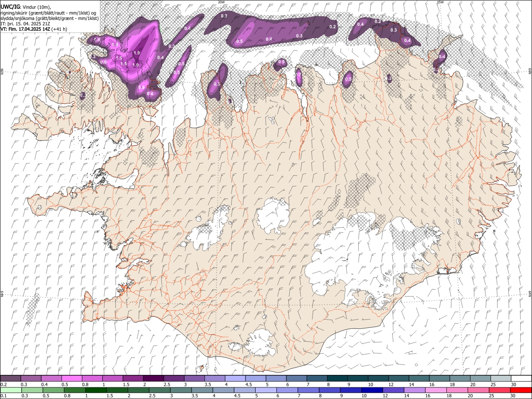Image resolution: width=532 pixels, height=399 pixels.
Task: Click the slate blue 5–6 swatch in top row
Action: tap(275, 379)
